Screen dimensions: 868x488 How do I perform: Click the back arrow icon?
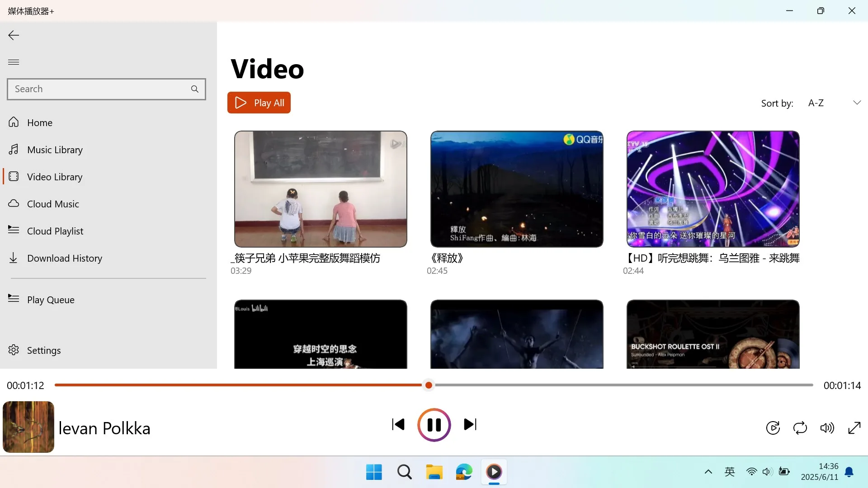14,35
